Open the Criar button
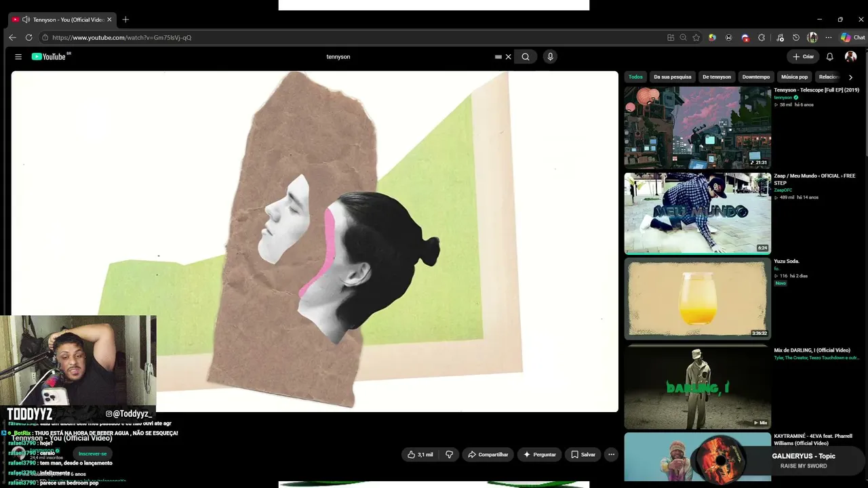The image size is (868, 488). [x=803, y=57]
